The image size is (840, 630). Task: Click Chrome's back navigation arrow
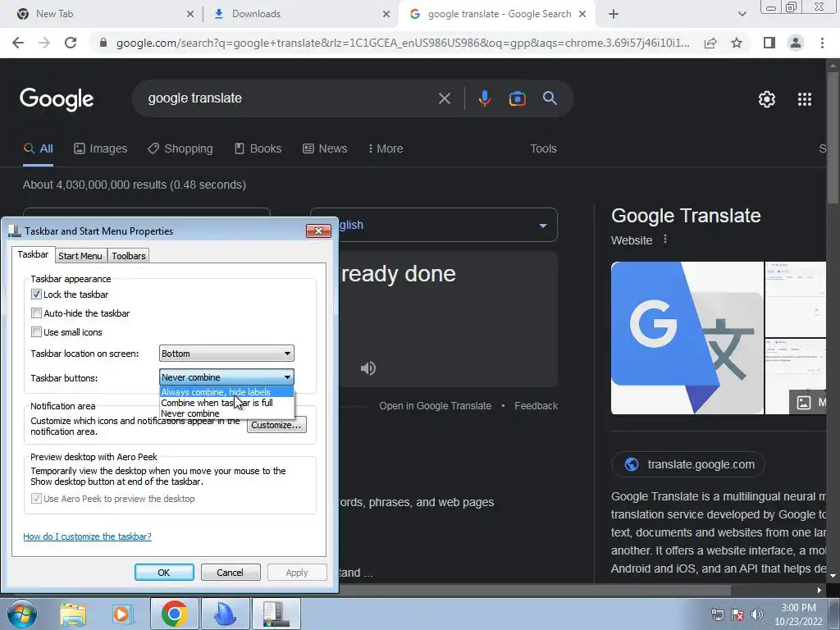(x=18, y=43)
